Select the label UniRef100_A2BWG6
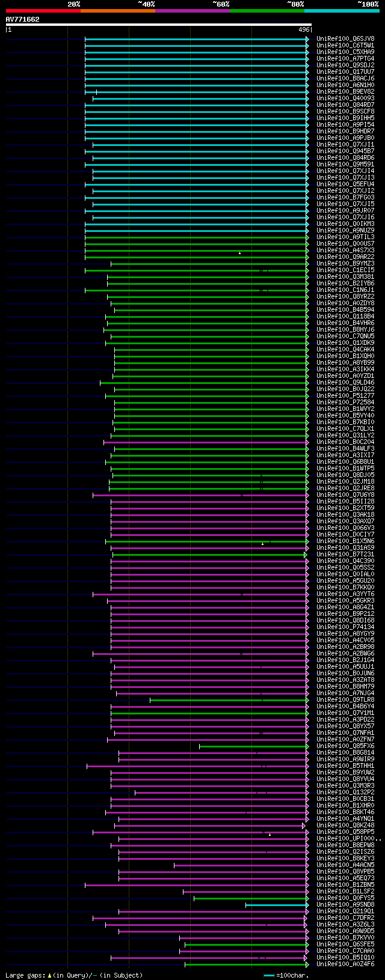 (345, 653)
